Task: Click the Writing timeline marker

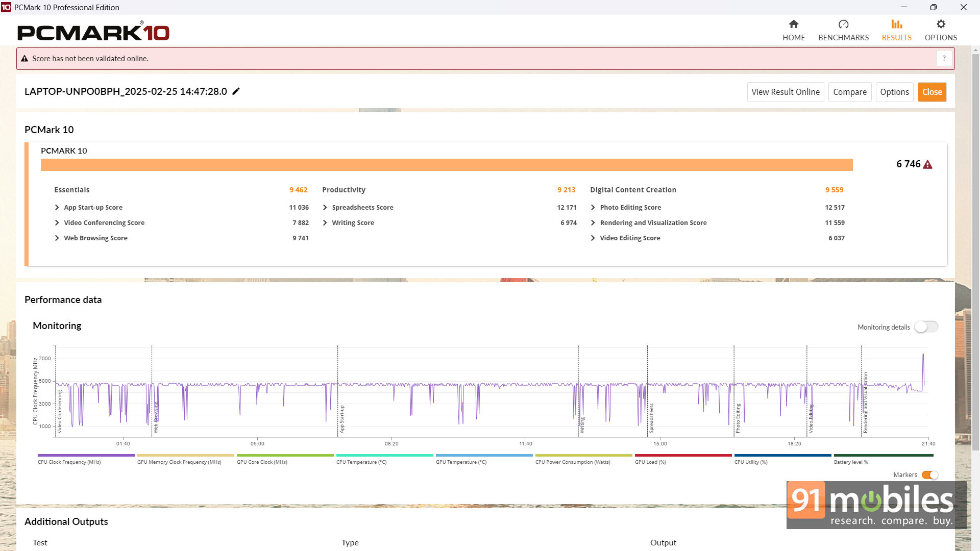Action: click(x=582, y=425)
